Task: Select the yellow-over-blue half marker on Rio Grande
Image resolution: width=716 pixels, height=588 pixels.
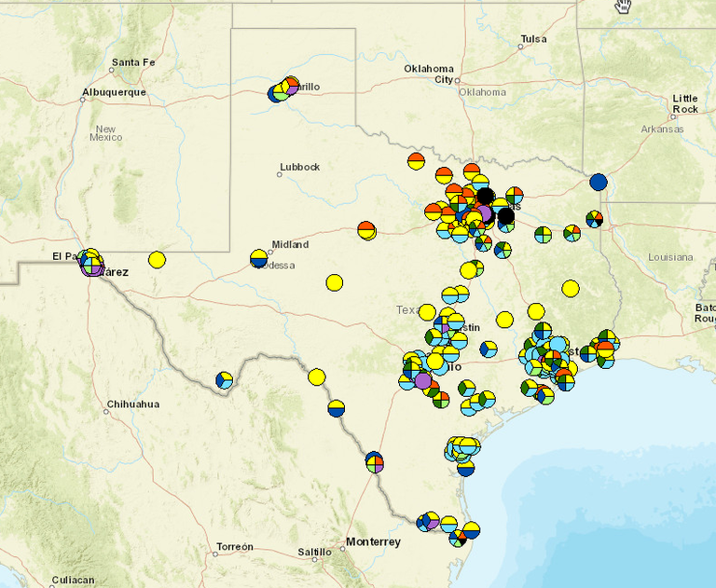Action: [x=336, y=407]
